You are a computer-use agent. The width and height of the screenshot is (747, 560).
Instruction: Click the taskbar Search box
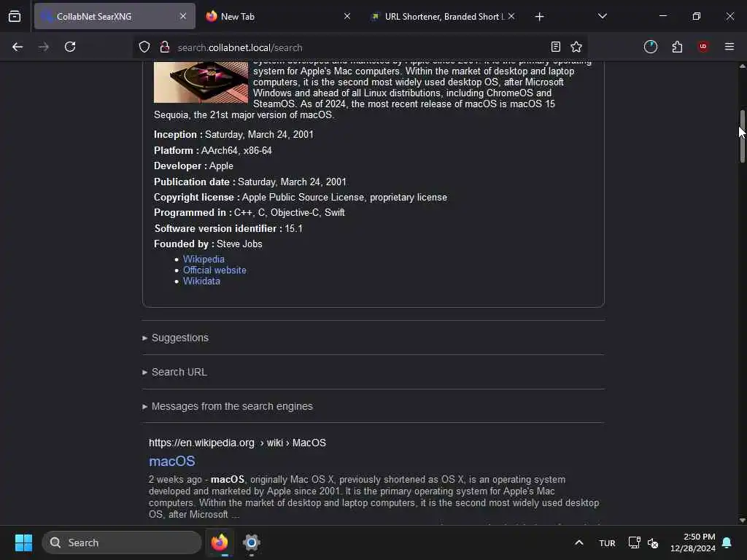pyautogui.click(x=122, y=542)
